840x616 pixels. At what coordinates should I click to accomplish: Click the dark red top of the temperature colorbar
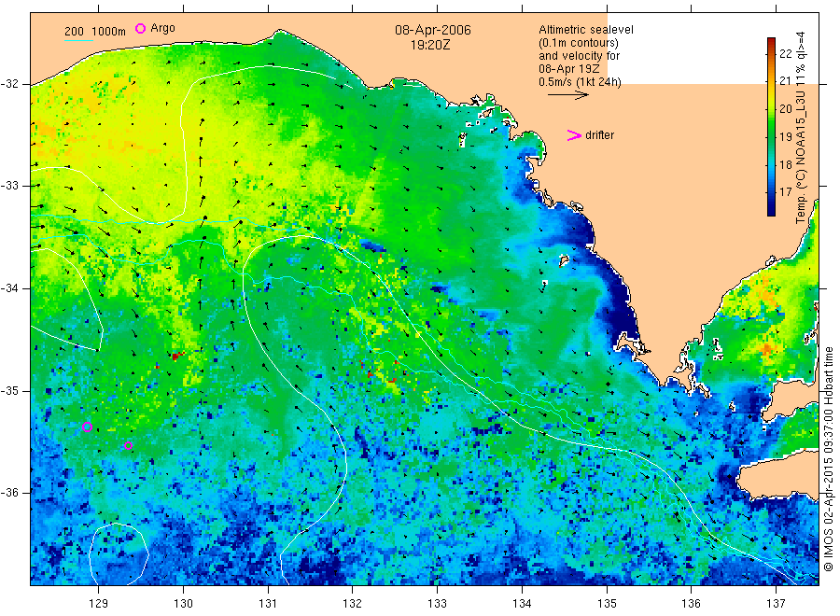pos(772,41)
